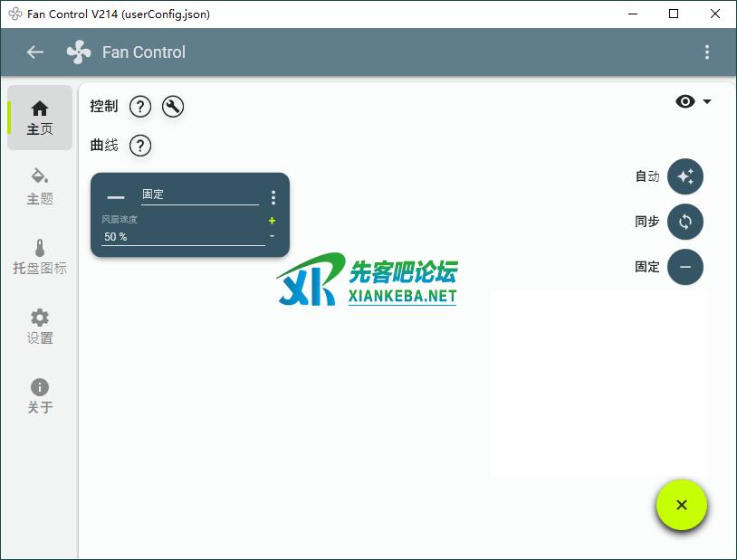Click the back arrow in header
This screenshot has width=737, height=560.
(x=35, y=52)
